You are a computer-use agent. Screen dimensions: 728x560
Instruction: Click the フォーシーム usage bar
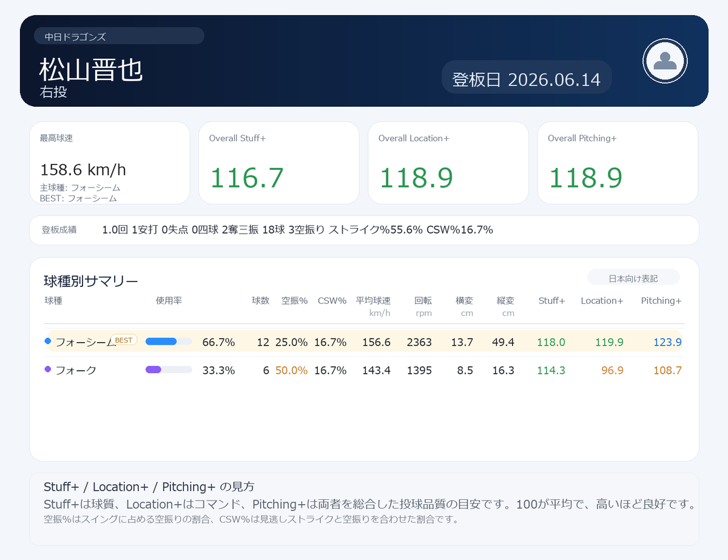tap(169, 342)
